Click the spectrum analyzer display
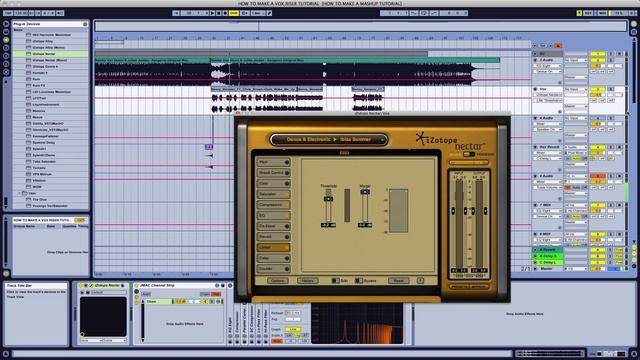640x360 pixels. [357, 324]
